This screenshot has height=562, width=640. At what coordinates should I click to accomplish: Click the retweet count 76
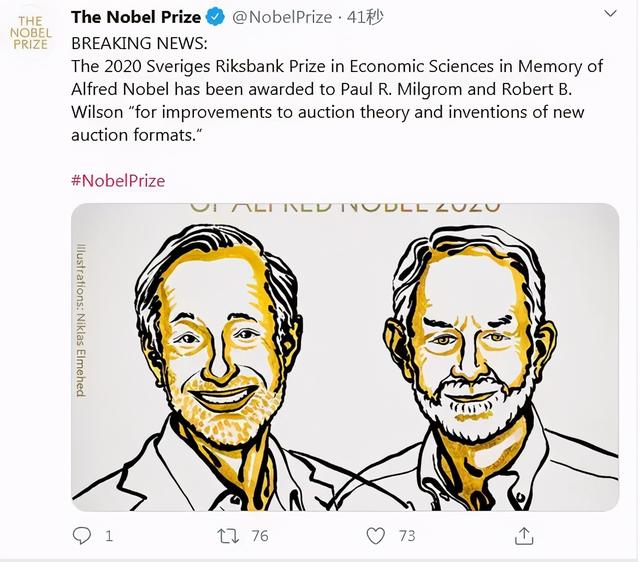(260, 536)
